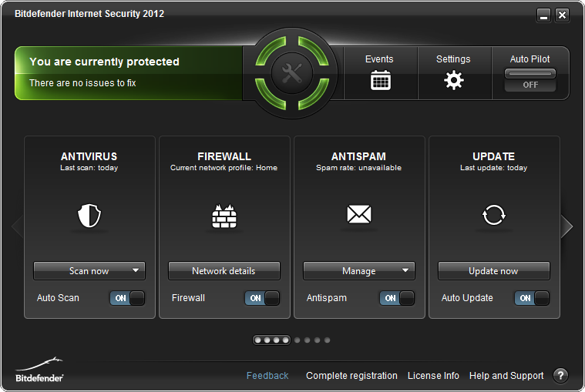Toggle Antispam off
The width and height of the screenshot is (585, 392).
(x=397, y=298)
